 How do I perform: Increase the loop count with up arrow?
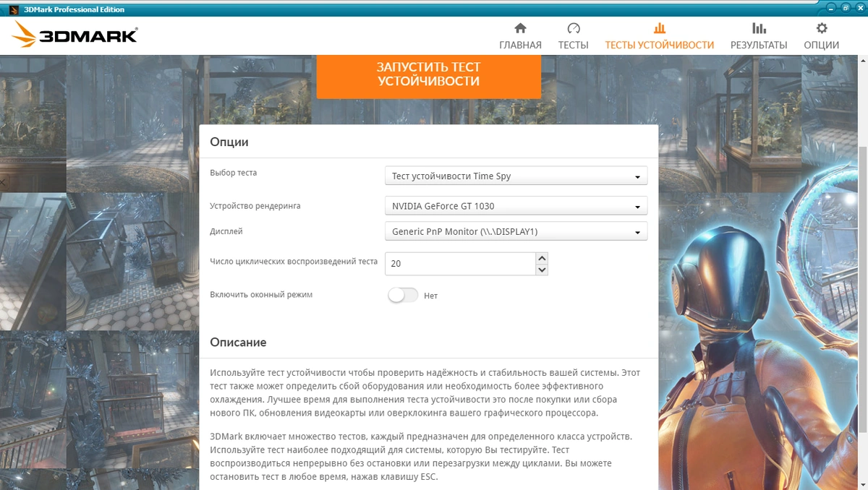point(542,258)
